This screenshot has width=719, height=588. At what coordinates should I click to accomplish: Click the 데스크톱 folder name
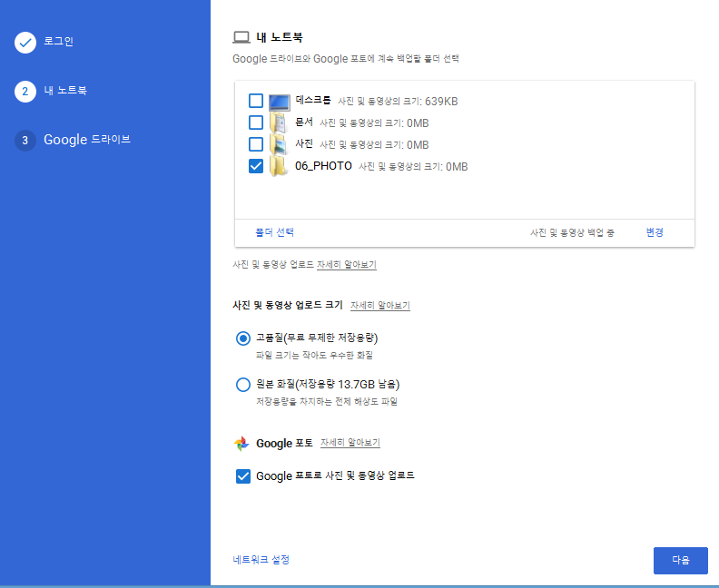(x=313, y=100)
